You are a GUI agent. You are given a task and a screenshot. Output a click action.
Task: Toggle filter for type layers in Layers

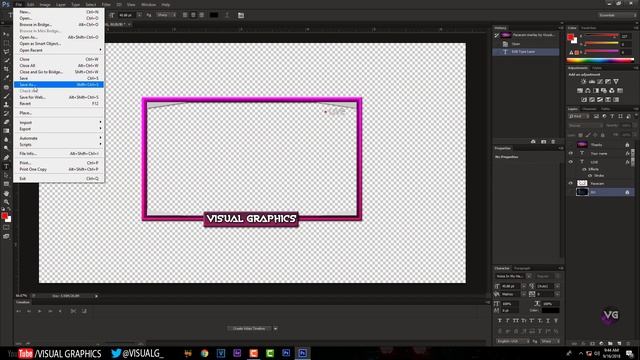[612, 116]
